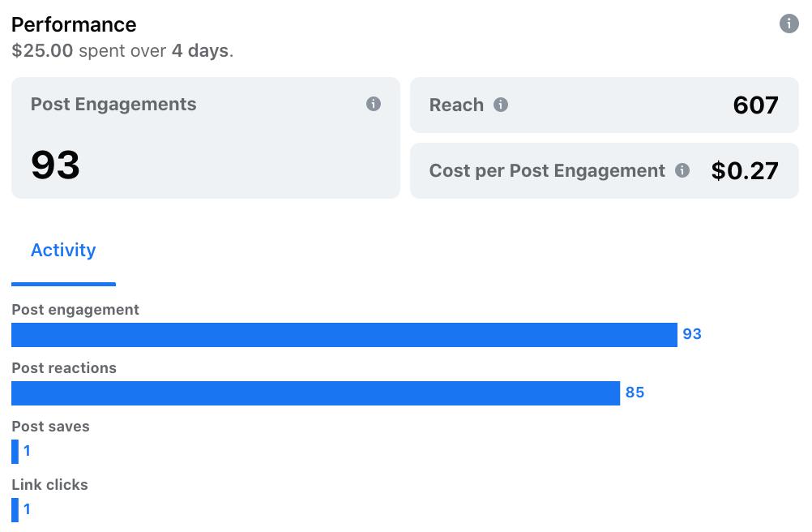Click the $25.00 spent over 4 days text
Viewport: 812px width, 532px height.
pos(122,51)
